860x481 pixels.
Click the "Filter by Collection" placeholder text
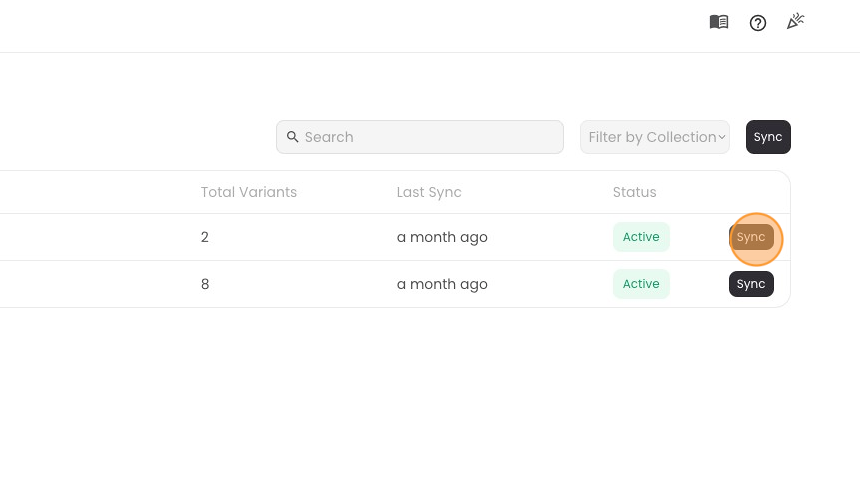point(652,137)
